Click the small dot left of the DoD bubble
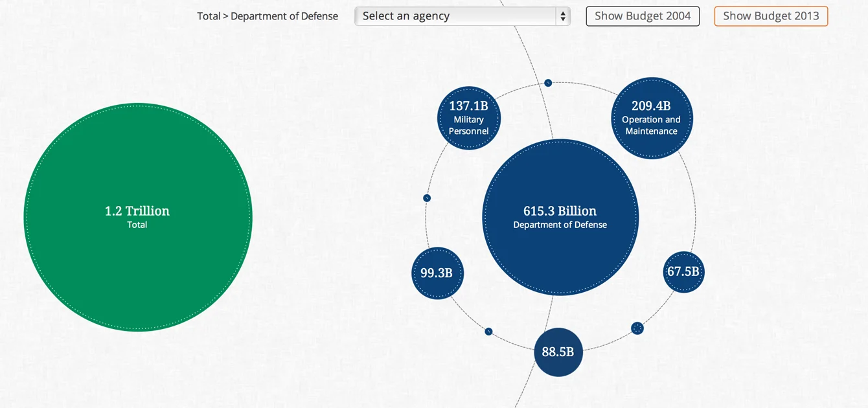 pos(427,198)
